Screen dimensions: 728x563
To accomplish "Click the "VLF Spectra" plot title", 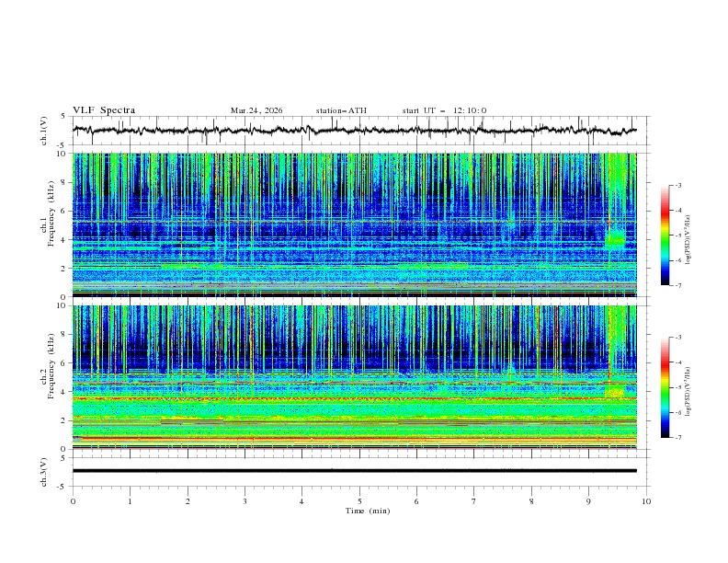I will [x=104, y=110].
